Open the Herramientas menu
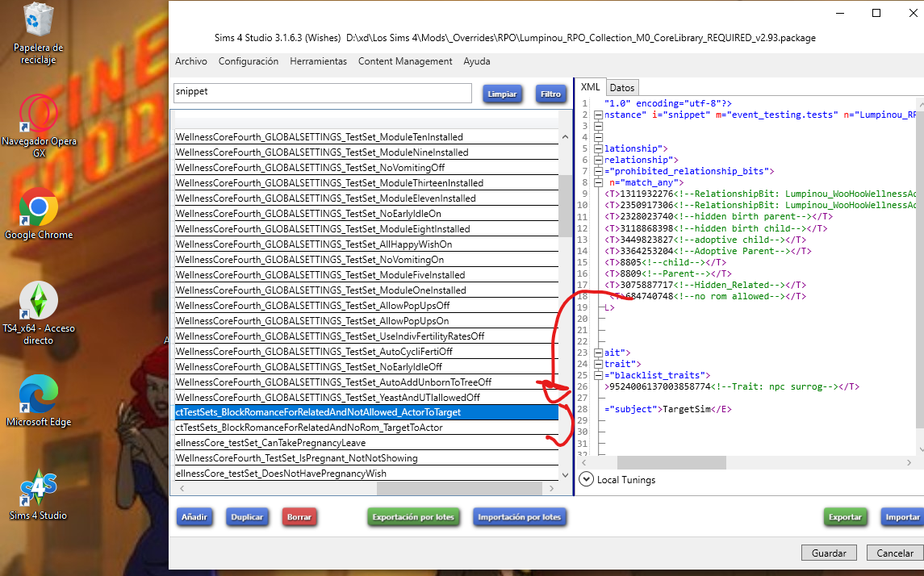This screenshot has height=576, width=924. 318,61
